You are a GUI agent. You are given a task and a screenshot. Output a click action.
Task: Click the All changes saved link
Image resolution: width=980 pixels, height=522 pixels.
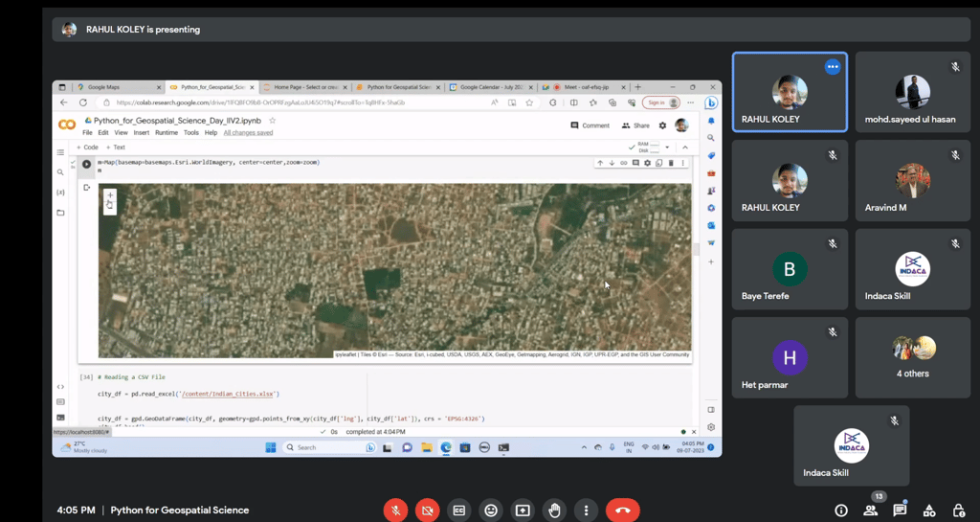(x=248, y=132)
